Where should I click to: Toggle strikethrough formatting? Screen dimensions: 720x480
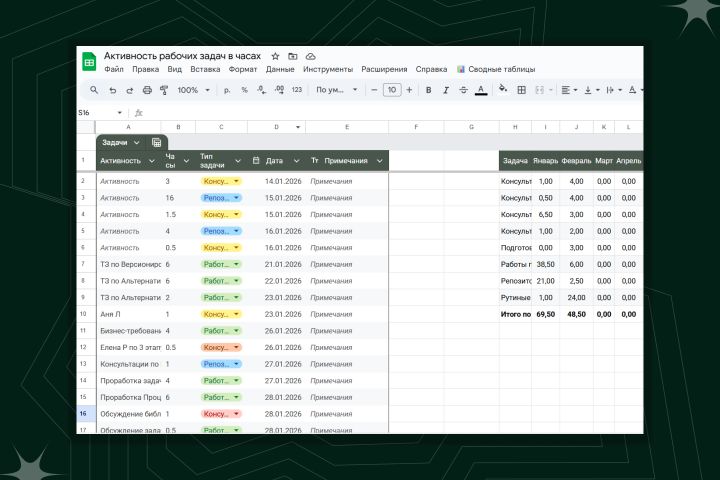point(463,90)
